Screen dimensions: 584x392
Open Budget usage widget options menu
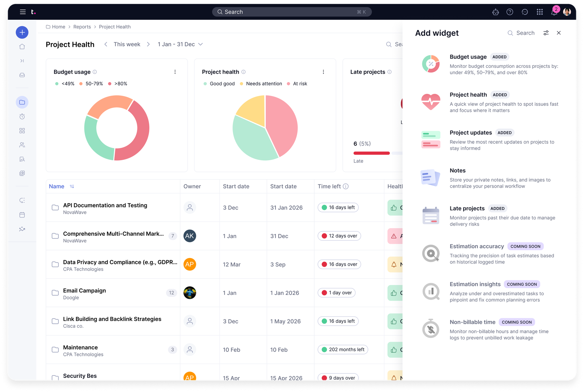point(175,72)
